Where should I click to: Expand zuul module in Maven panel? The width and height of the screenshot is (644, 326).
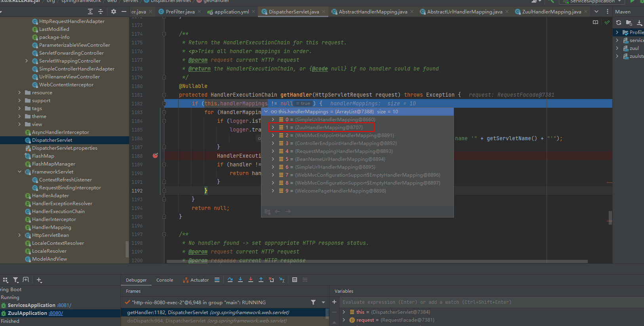[x=617, y=48]
